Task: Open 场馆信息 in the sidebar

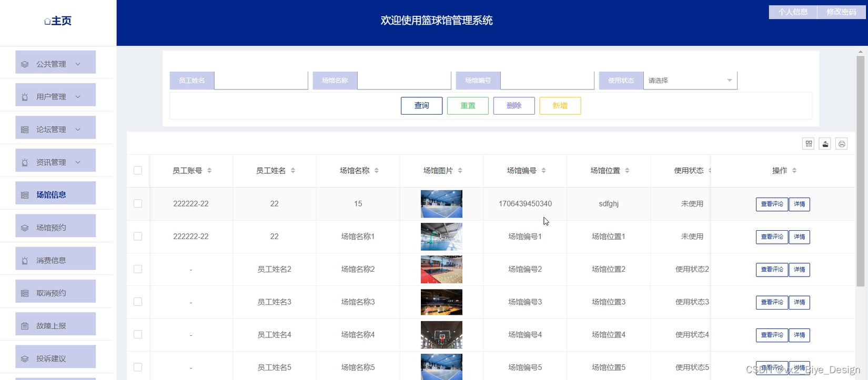Action: pos(56,193)
